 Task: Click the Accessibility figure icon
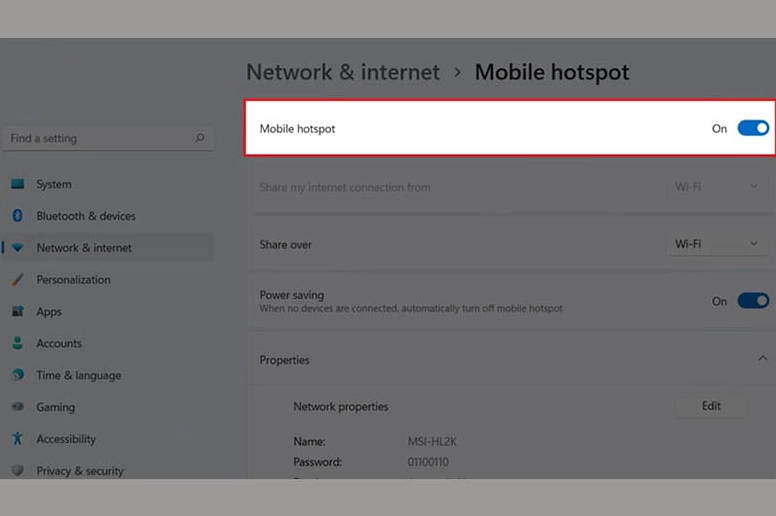pos(17,439)
